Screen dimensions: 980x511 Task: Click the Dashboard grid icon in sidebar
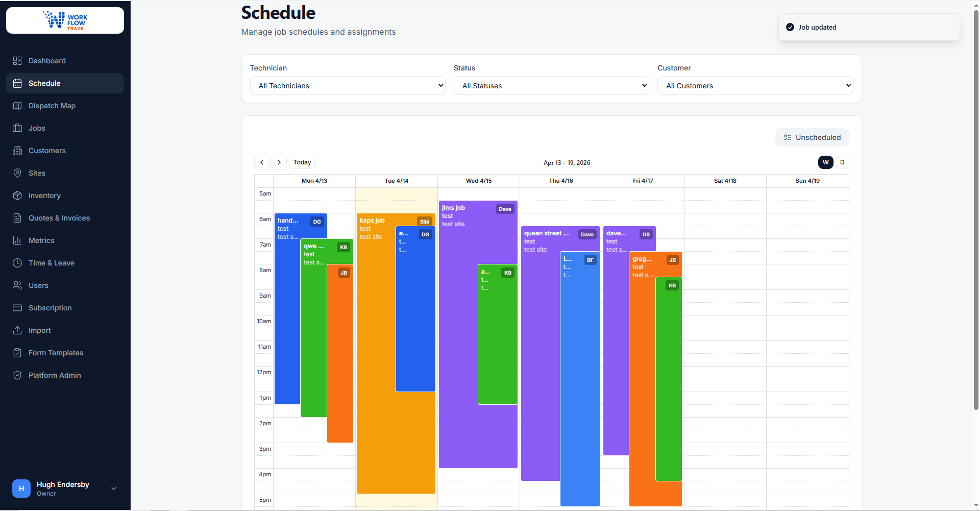17,61
